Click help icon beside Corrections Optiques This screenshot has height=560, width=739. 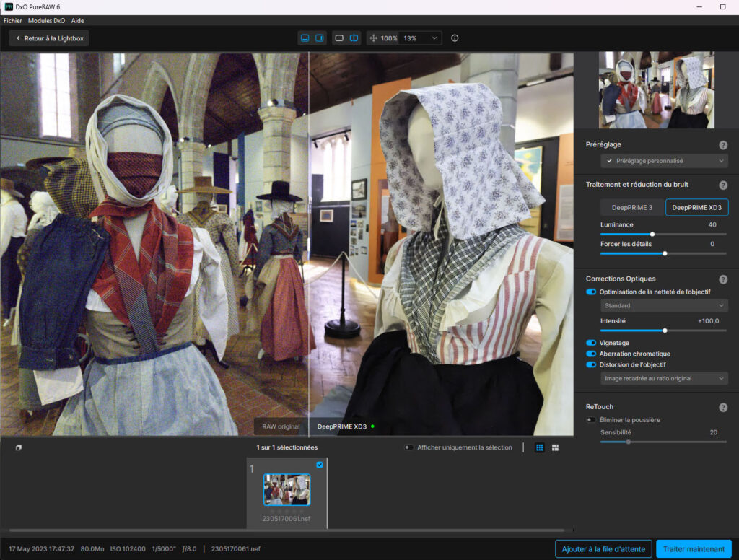tap(723, 279)
